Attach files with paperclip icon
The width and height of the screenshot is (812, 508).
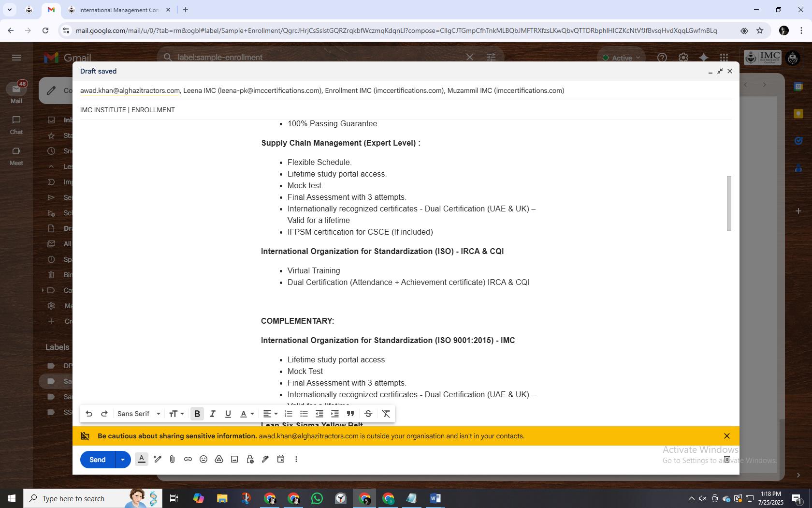(x=173, y=460)
